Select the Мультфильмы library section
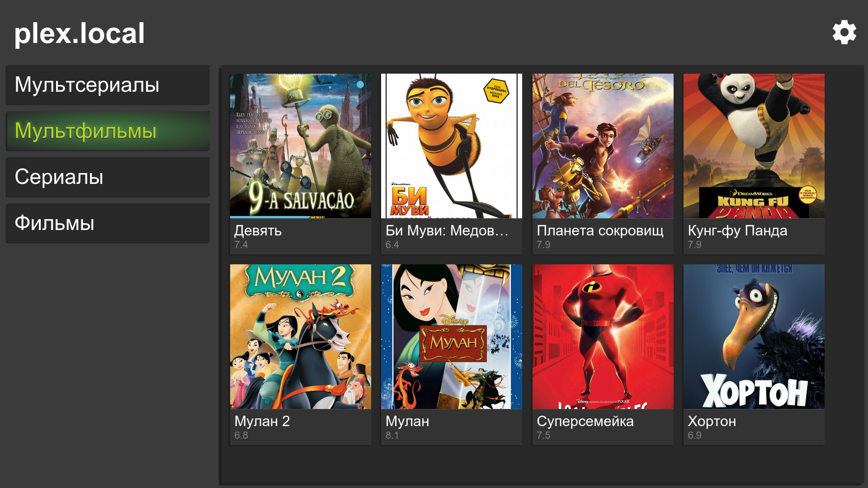 click(x=108, y=131)
